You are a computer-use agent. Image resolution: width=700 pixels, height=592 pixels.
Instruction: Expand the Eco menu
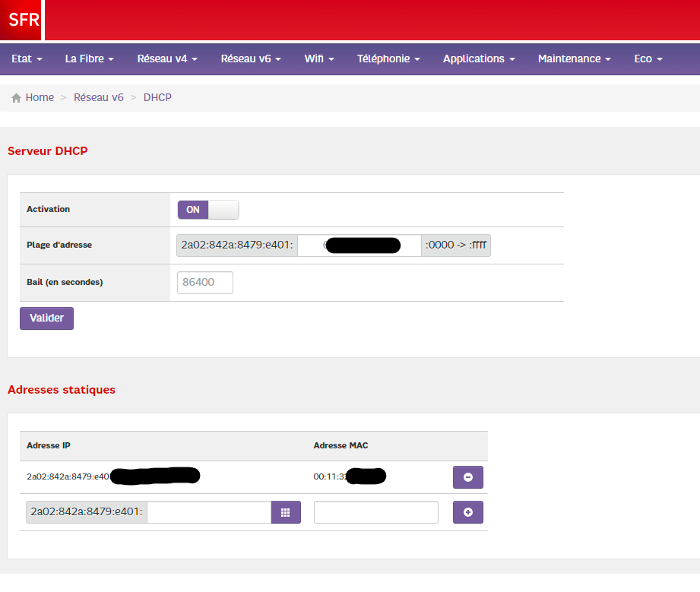[x=648, y=59]
